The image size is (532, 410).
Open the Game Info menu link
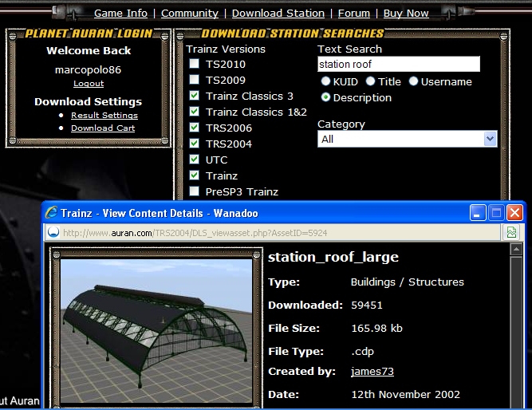(x=120, y=14)
